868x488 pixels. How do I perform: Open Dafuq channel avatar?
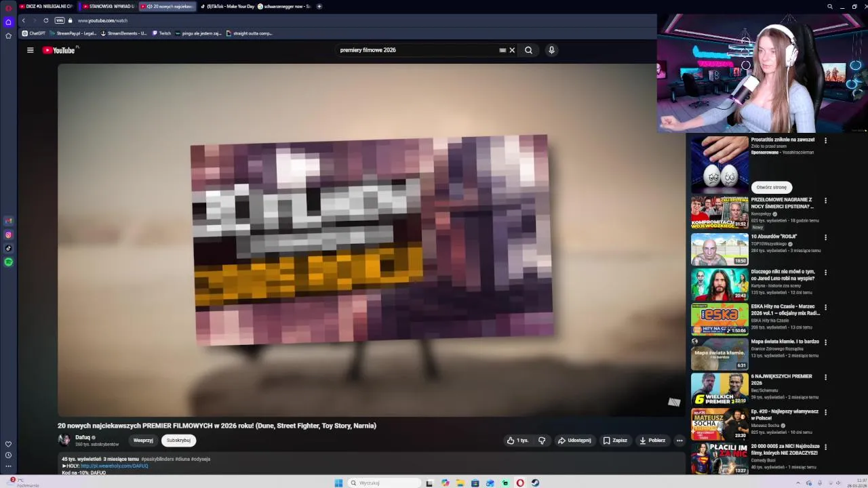(x=64, y=440)
